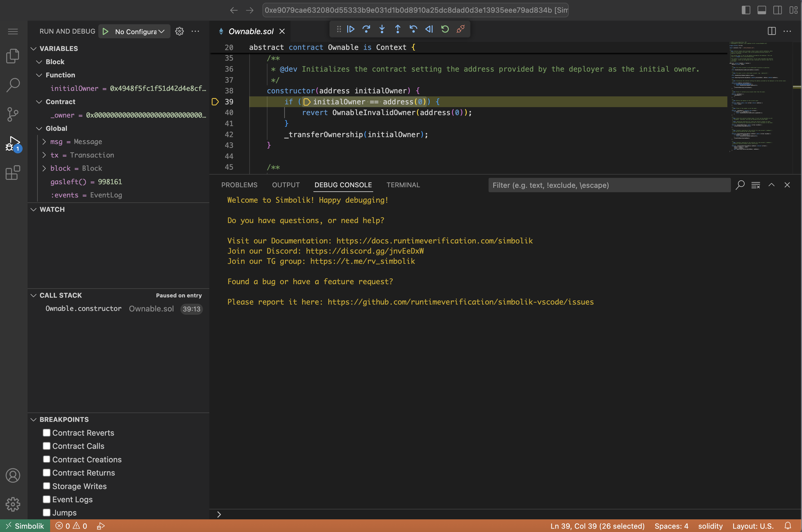Open the Manage gear in activity bar

pos(13,504)
